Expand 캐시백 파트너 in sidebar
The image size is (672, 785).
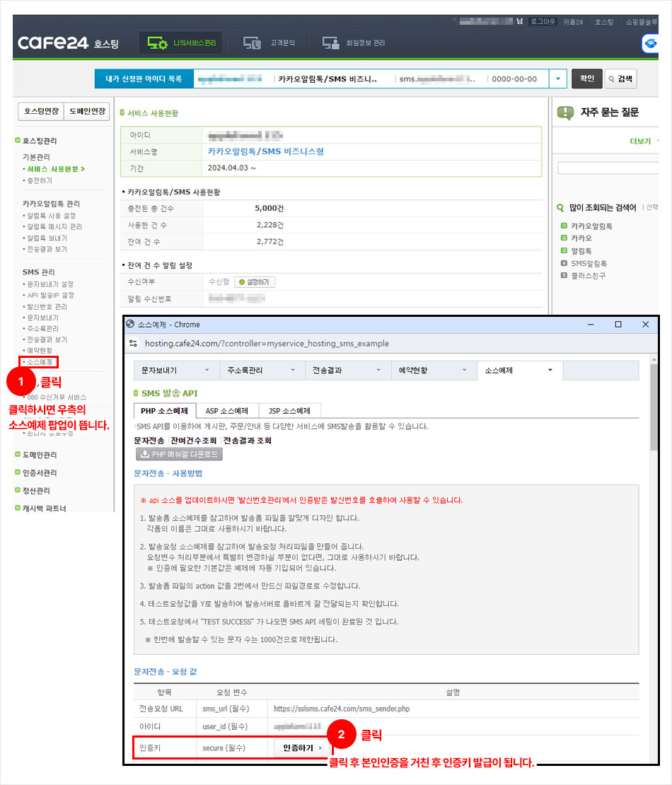point(40,508)
